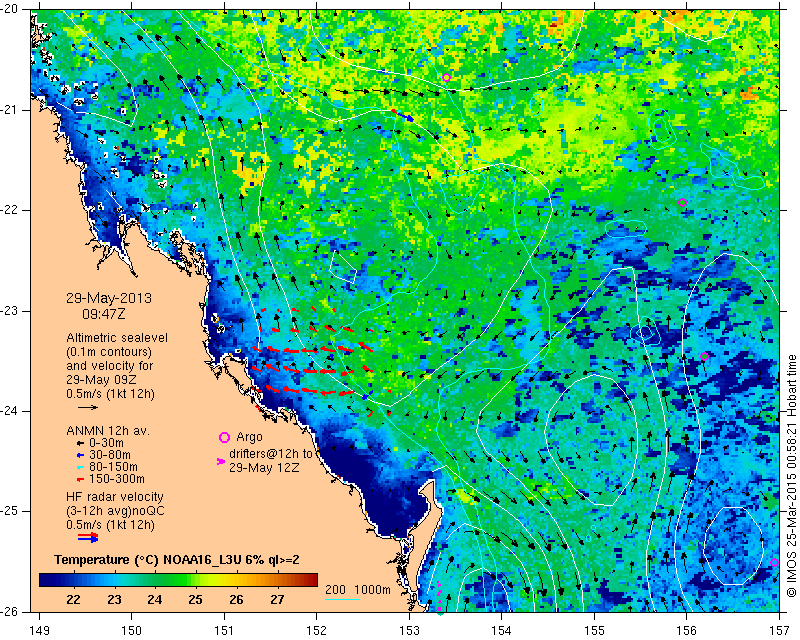This screenshot has height=640, width=800.
Task: Click the longitude axis label 149
Action: (40, 631)
